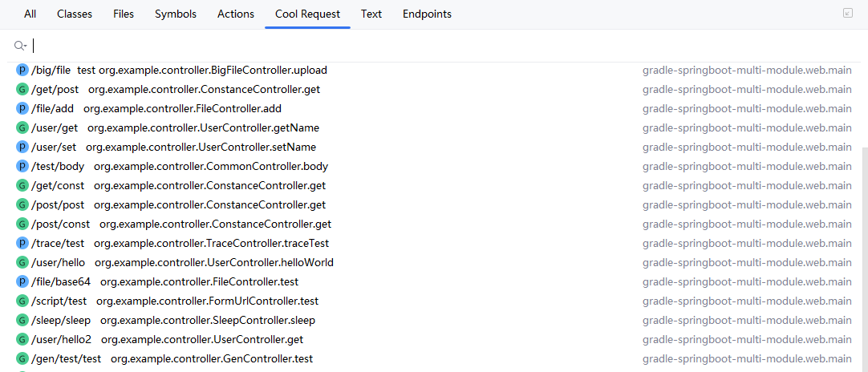The height and width of the screenshot is (372, 868).
Task: Click the POST icon beside /file/base64
Action: click(x=22, y=282)
